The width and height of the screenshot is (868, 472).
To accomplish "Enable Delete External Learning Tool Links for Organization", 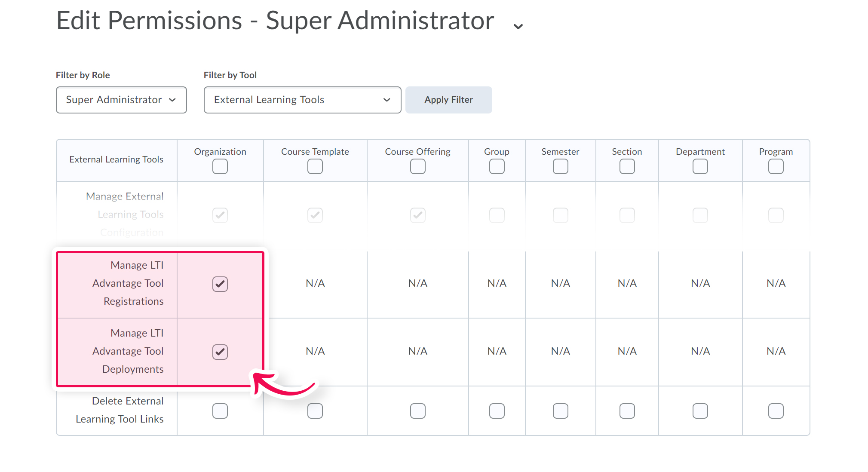I will point(220,411).
